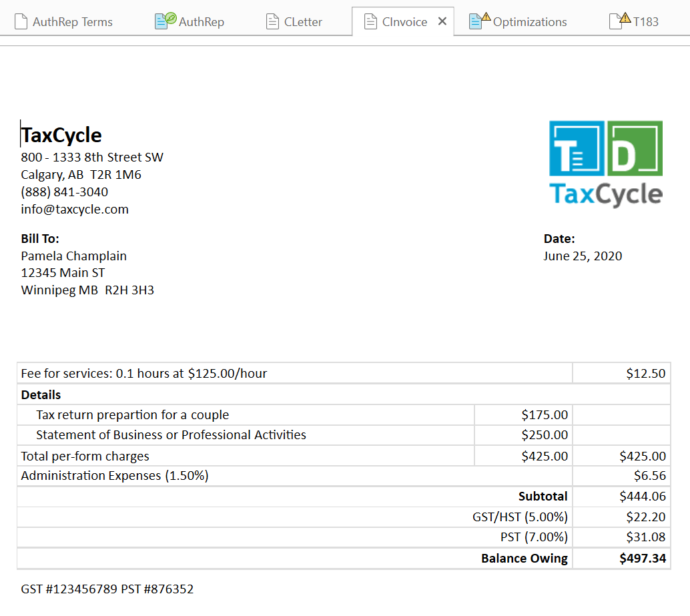690x616 pixels.
Task: Click the Optimizations warning document icon
Action: coord(480,21)
